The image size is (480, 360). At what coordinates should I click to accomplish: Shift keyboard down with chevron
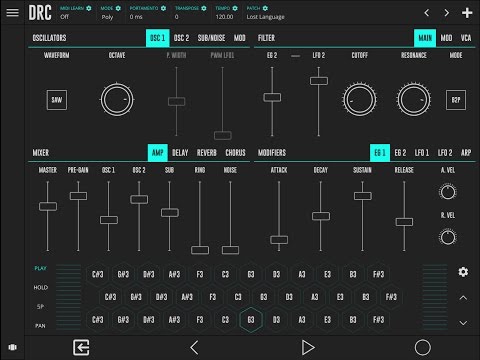click(463, 323)
